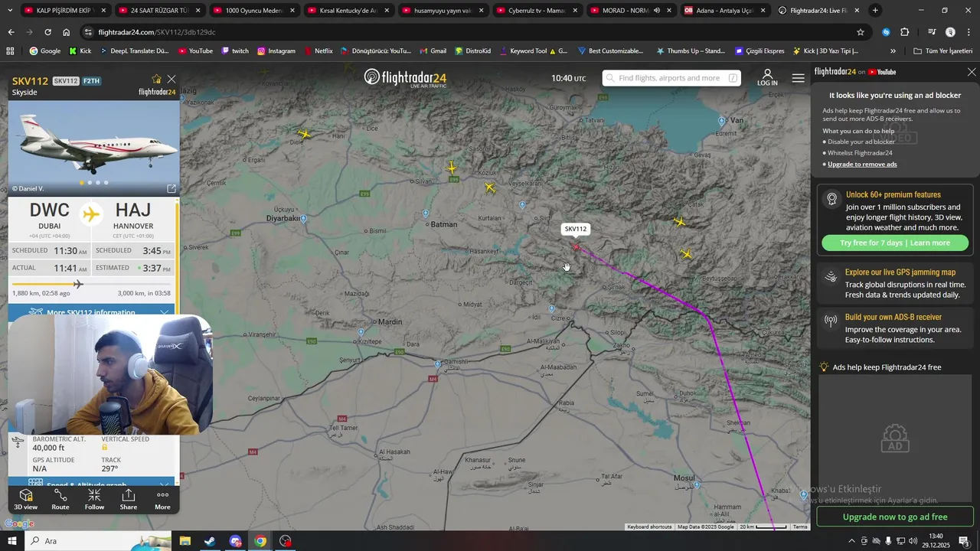Add SKV112 to favorites with star icon
Viewport: 980px width, 551px height.
(x=157, y=79)
